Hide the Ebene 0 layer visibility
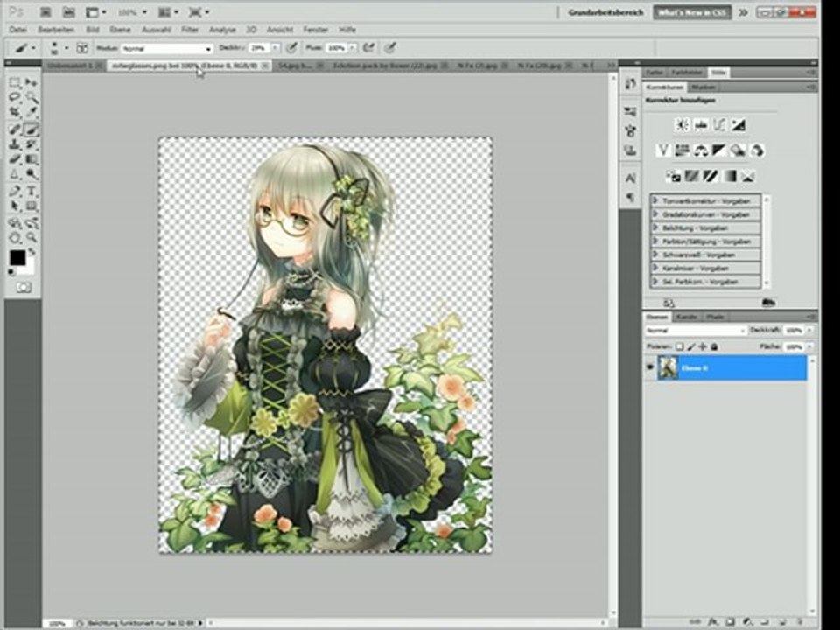Viewport: 840px width, 630px height. tap(650, 367)
